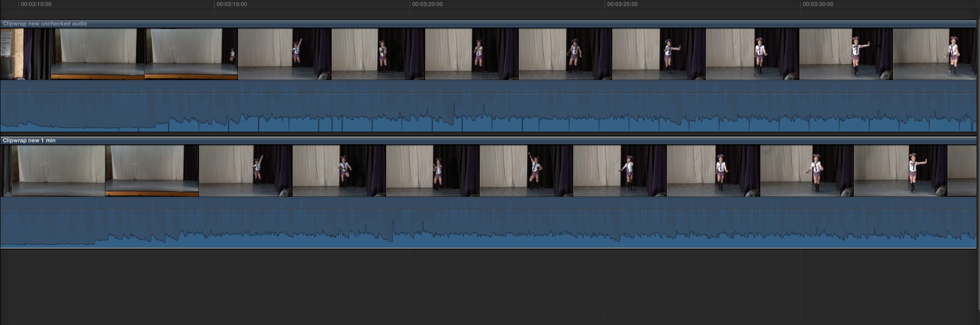
Task: Select the "Clipwrap new unchecked audio" clip title
Action: pos(45,24)
